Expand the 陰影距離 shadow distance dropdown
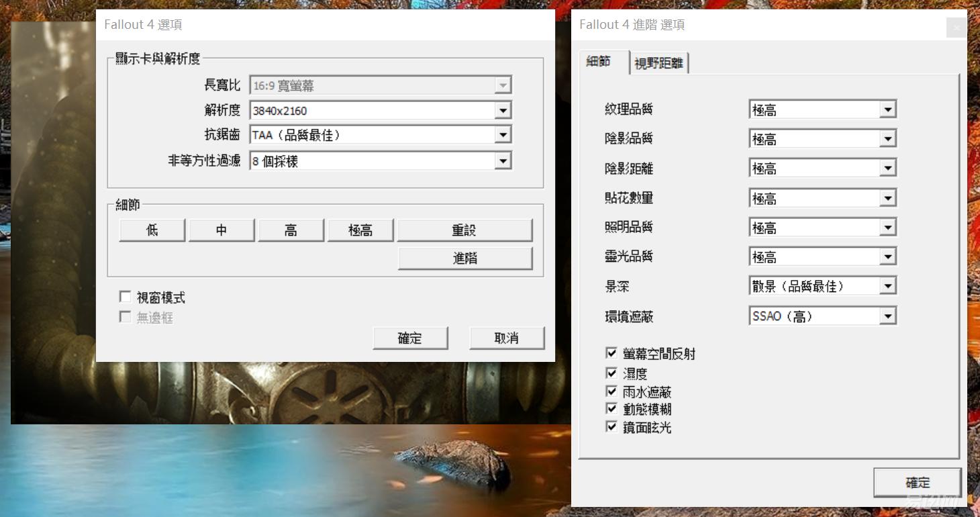Image resolution: width=980 pixels, height=517 pixels. [x=887, y=168]
